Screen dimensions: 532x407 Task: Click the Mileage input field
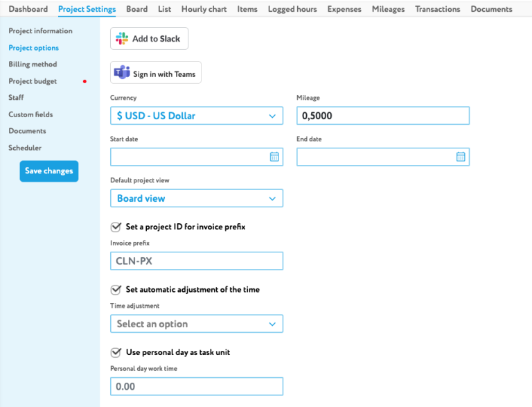[x=382, y=116]
